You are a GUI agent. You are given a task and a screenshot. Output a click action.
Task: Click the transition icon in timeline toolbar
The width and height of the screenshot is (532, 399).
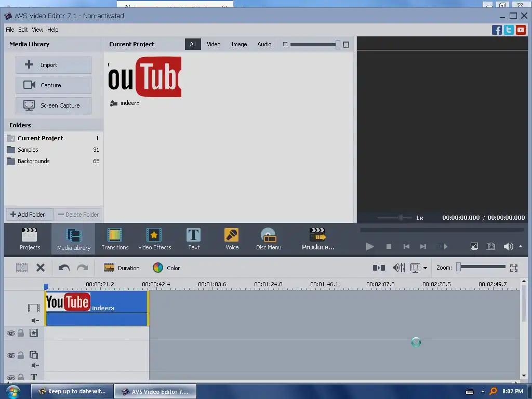click(379, 268)
